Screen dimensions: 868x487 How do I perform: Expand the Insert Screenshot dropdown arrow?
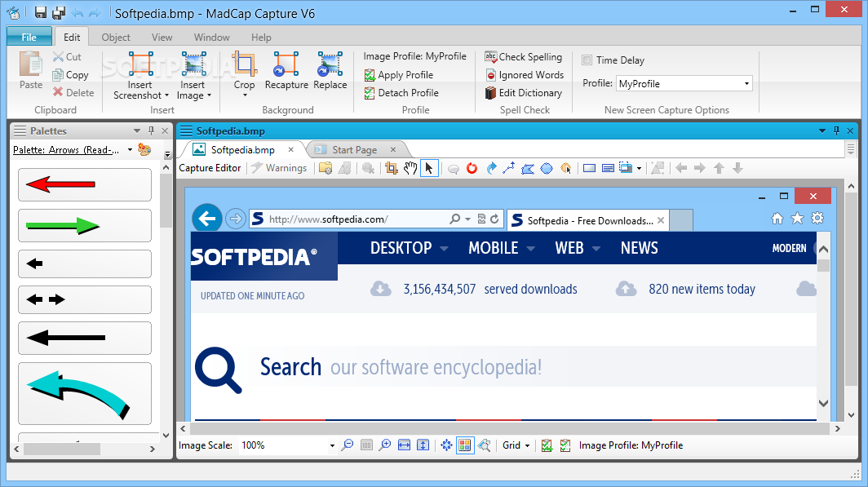(166, 95)
